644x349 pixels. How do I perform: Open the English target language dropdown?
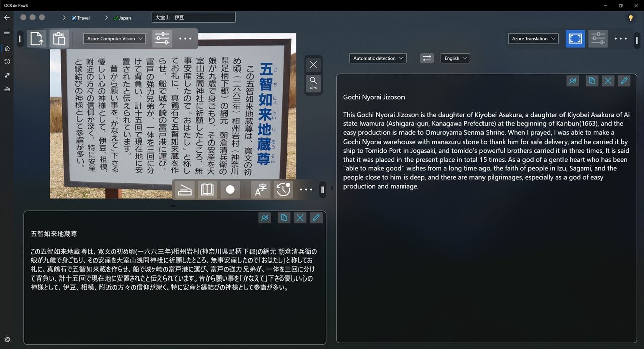pos(455,58)
